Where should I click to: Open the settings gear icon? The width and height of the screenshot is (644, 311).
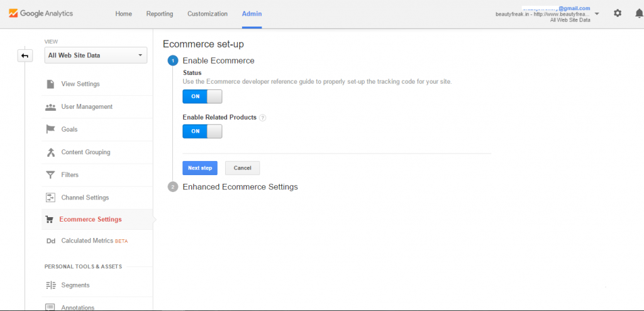(x=618, y=13)
